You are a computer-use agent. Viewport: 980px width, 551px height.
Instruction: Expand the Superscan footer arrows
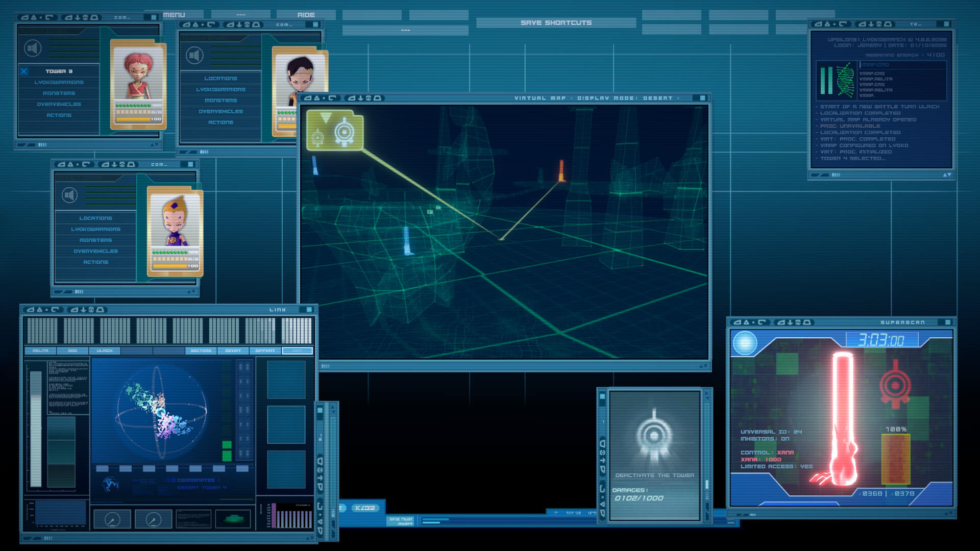click(x=947, y=514)
